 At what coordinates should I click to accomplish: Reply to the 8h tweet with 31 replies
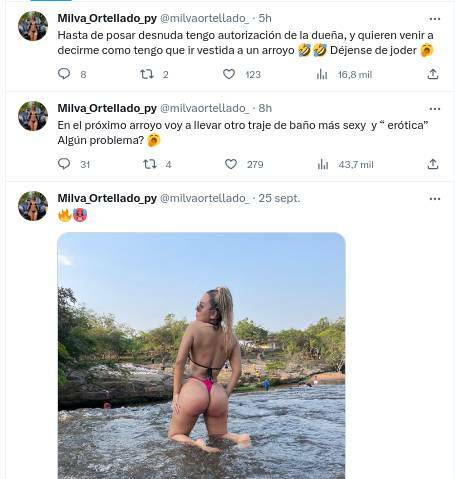64,164
